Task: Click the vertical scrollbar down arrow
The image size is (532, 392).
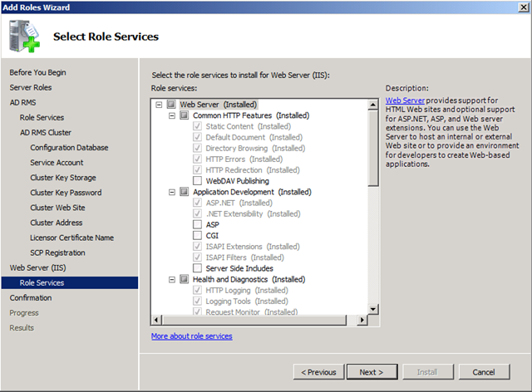Action: point(373,309)
